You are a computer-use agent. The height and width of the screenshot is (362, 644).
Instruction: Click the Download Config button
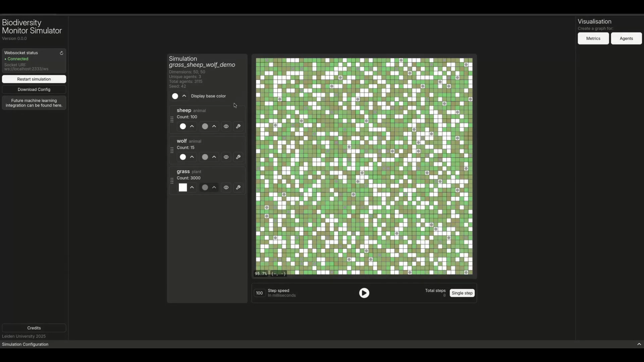click(34, 89)
